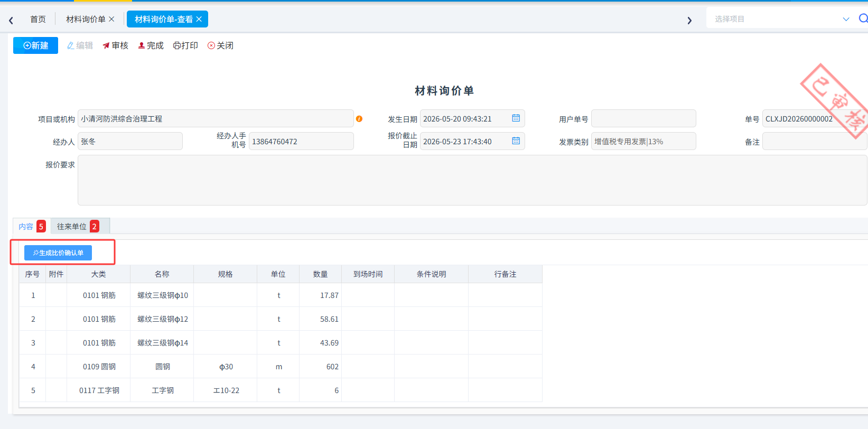Close the 材料询价单 tab with its X
The image size is (868, 429).
click(x=111, y=19)
